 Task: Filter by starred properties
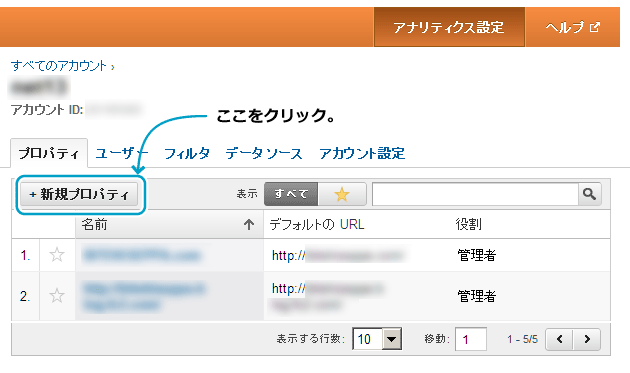pyautogui.click(x=342, y=194)
